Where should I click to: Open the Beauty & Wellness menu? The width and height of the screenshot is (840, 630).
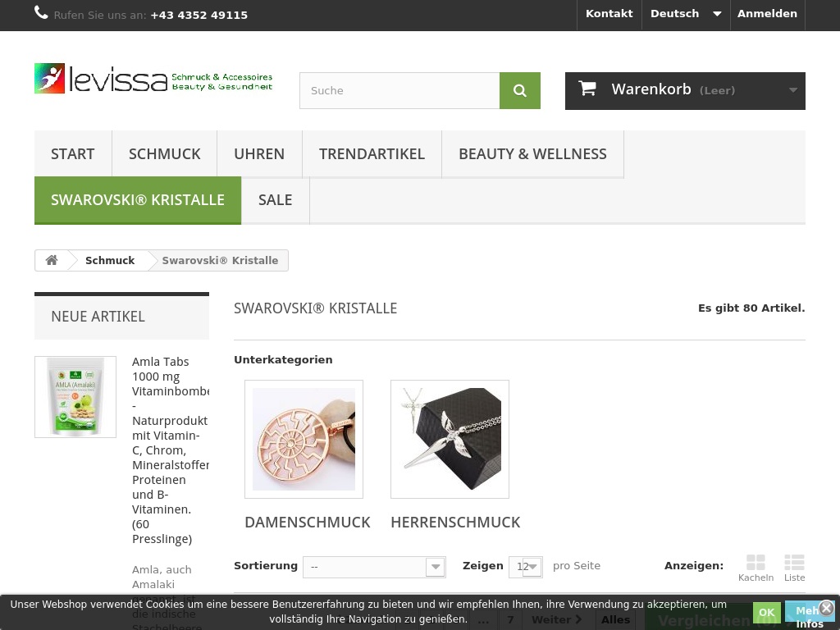tap(532, 153)
